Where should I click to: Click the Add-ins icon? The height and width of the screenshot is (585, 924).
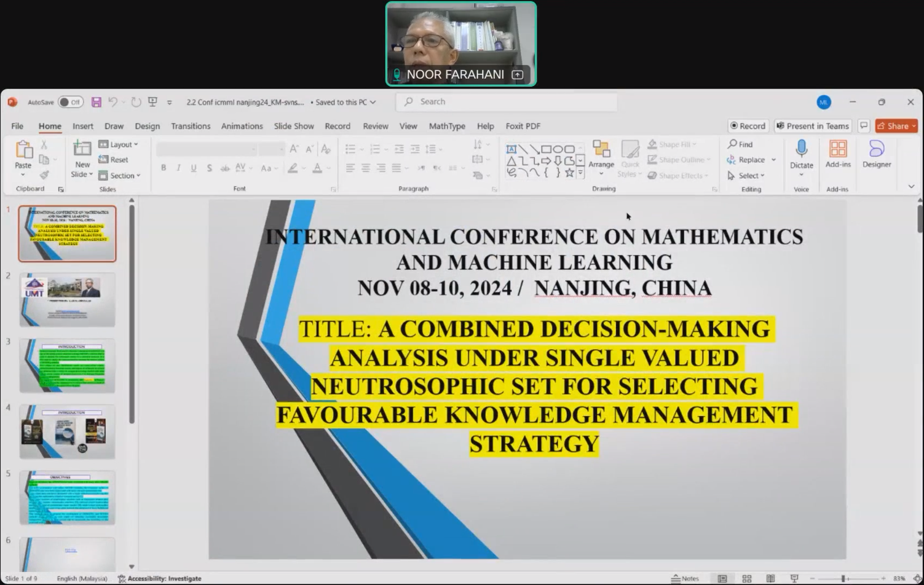click(x=838, y=154)
